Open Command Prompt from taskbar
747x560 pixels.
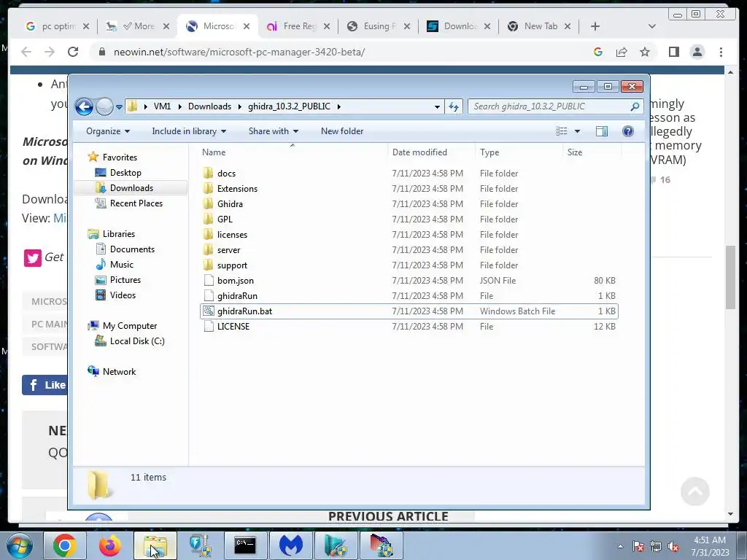point(245,545)
